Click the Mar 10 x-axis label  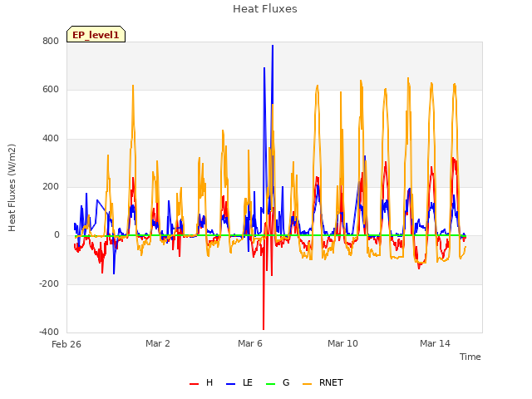tap(342, 343)
